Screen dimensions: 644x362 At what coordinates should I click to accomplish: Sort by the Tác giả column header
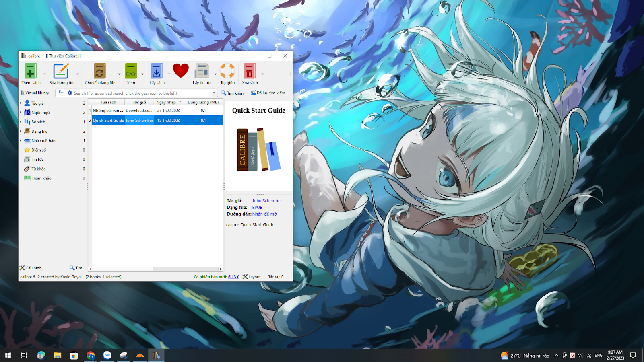139,102
